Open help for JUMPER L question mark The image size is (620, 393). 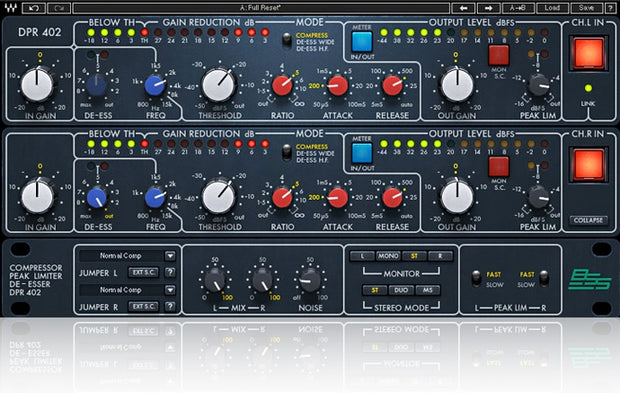pyautogui.click(x=170, y=272)
